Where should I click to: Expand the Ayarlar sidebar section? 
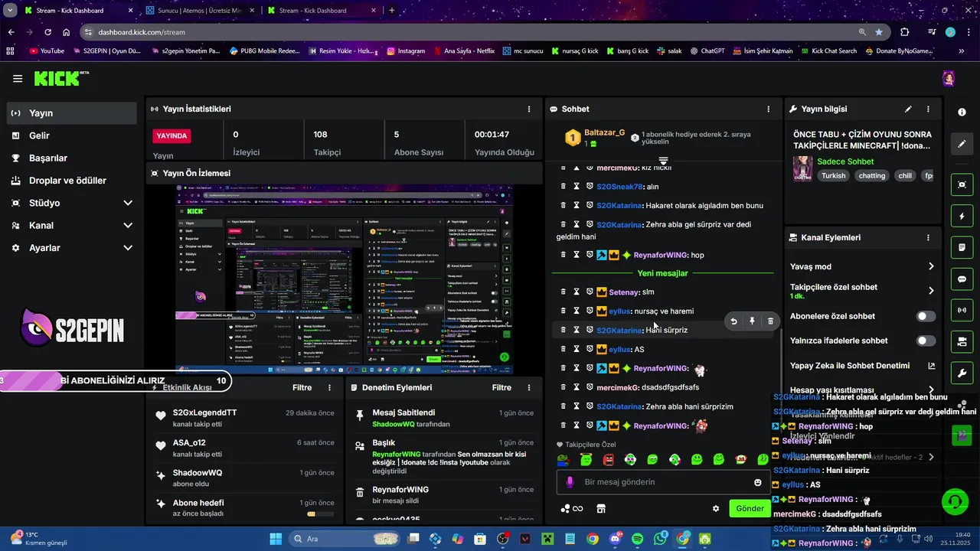tap(128, 248)
